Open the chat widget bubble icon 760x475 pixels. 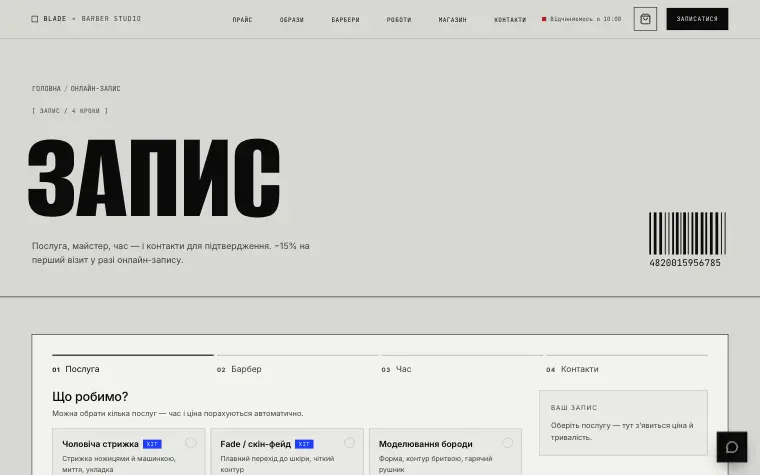click(731, 447)
